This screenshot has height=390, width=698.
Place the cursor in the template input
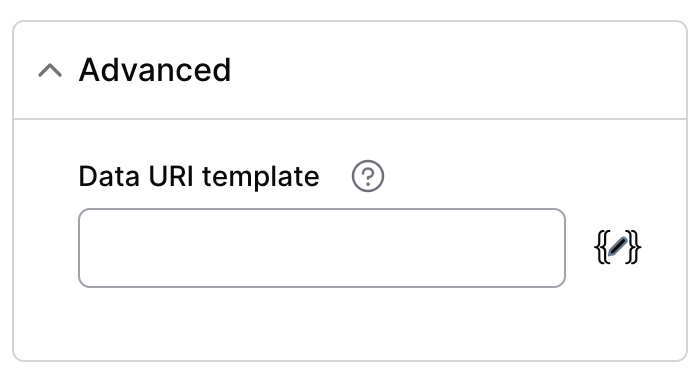tap(322, 248)
